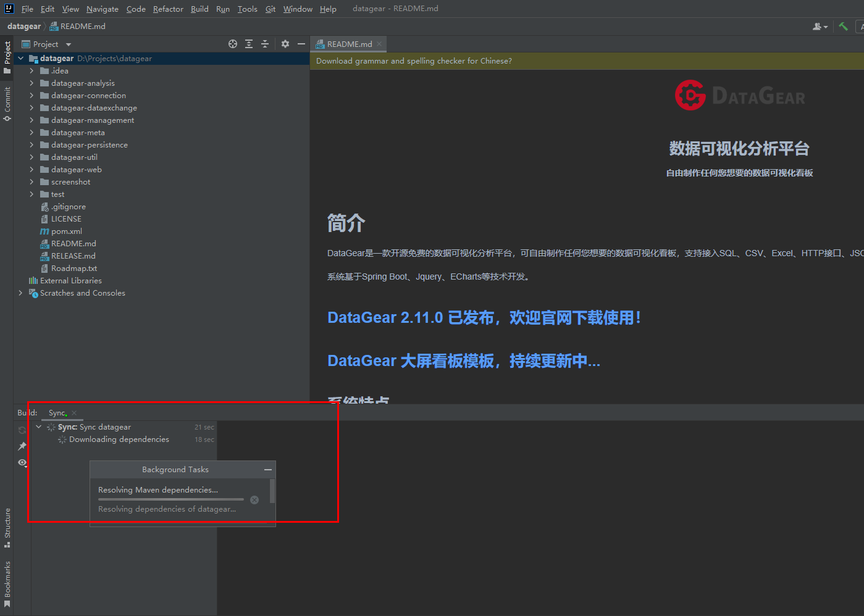This screenshot has width=864, height=616.
Task: Cancel Resolving Maven dependencies progress
Action: coord(254,500)
